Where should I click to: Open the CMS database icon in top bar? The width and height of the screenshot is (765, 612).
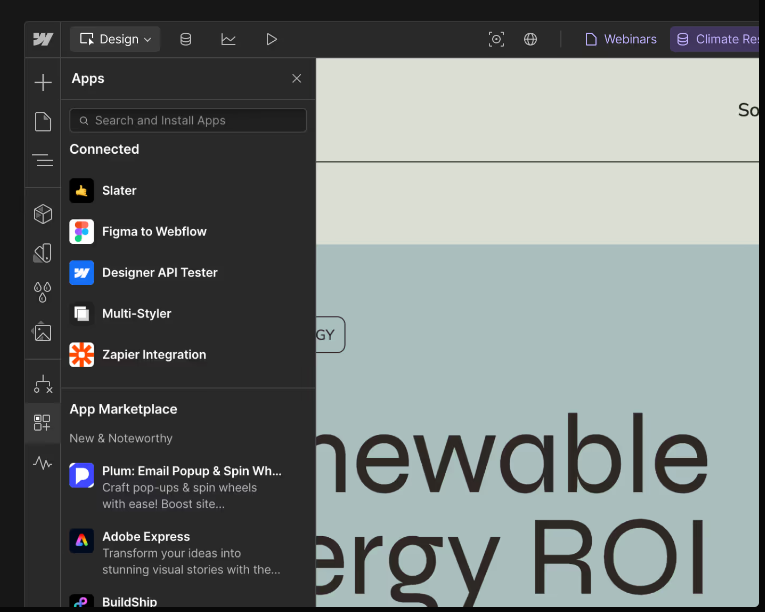(185, 39)
